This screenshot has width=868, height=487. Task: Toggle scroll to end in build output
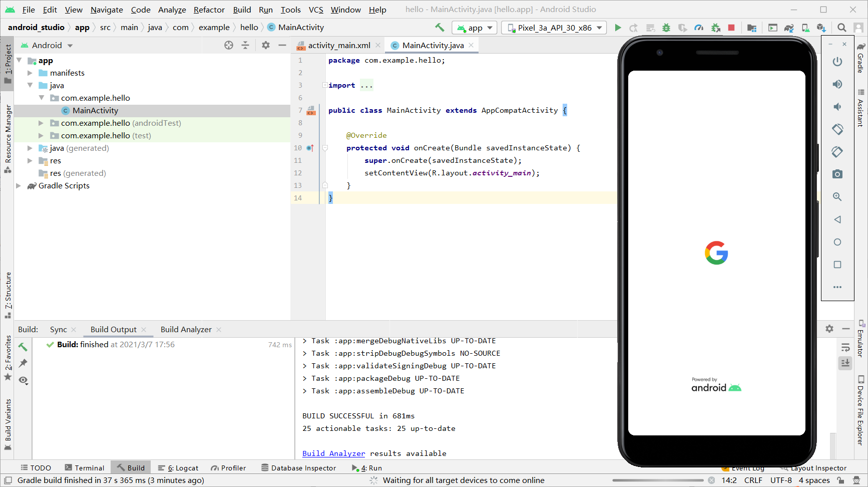coord(845,363)
